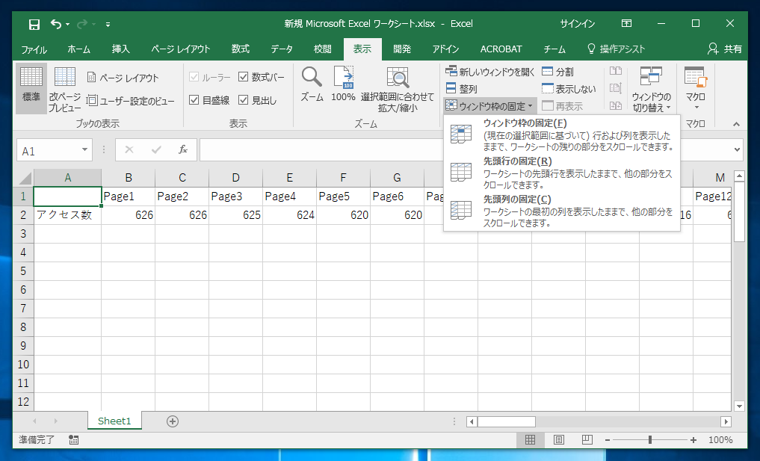Open the Data (データ) tab
The image size is (760, 461).
[282, 49]
